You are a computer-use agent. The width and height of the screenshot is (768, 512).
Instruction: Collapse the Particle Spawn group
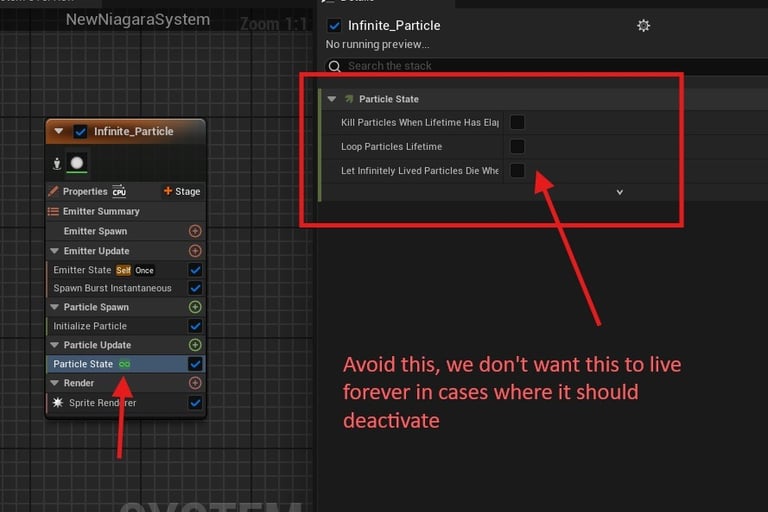(x=54, y=307)
